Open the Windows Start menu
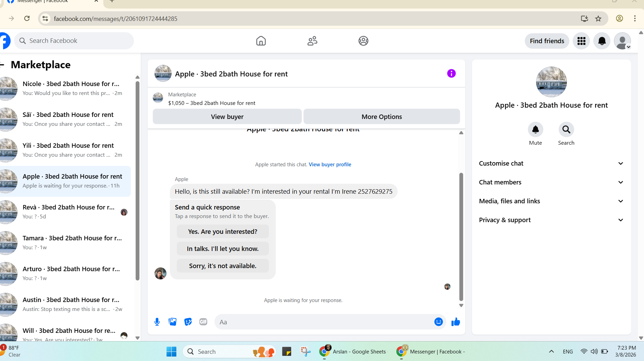Screen dimensions: 644x361 [x=171, y=351]
